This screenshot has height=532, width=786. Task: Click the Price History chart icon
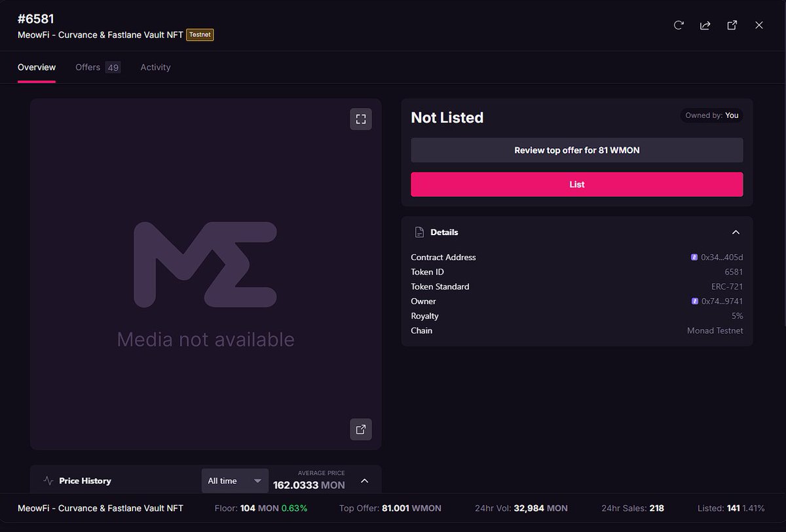48,480
